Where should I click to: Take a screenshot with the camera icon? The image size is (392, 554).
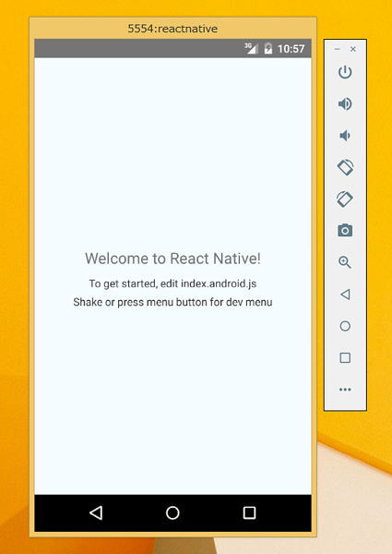pos(345,230)
